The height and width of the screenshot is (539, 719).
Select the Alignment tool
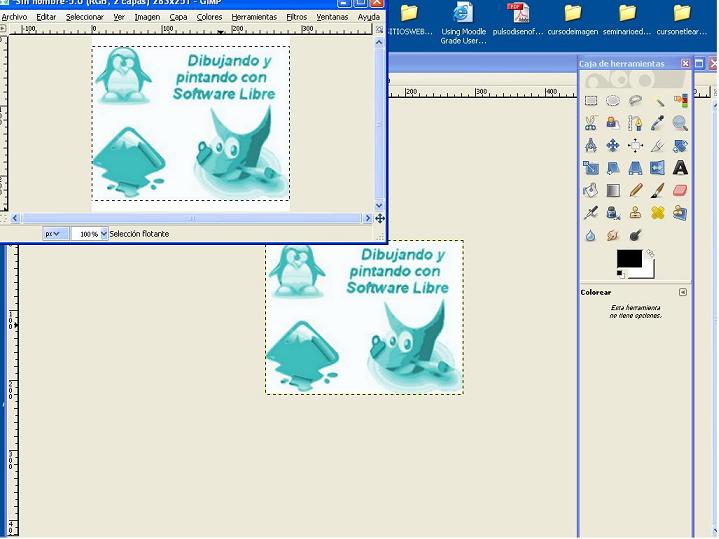tap(635, 145)
